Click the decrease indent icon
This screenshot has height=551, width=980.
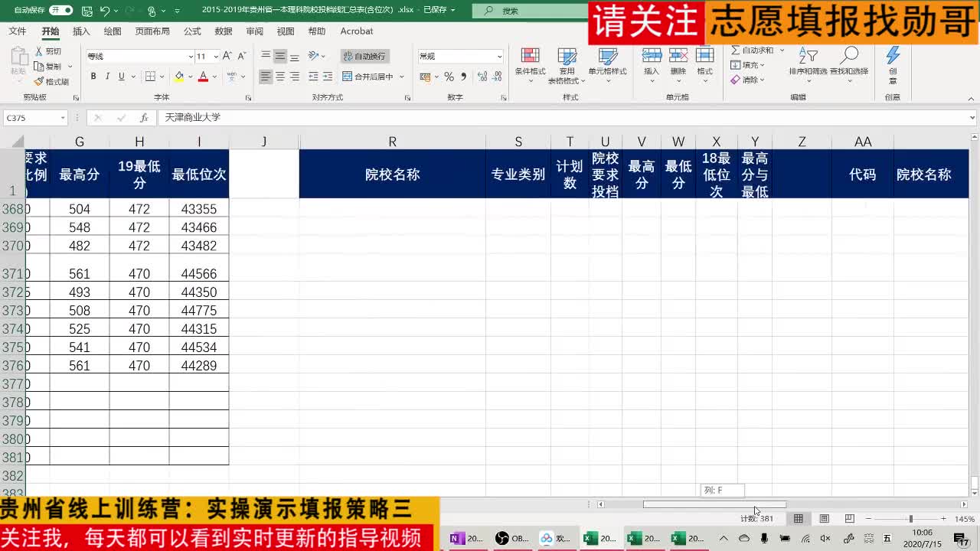(313, 77)
